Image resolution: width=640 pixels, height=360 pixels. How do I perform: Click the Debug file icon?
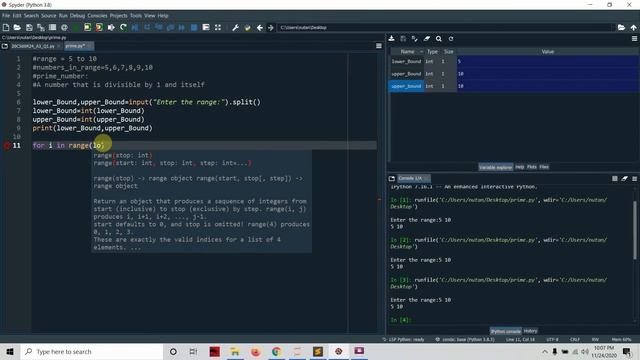pyautogui.click(x=135, y=27)
